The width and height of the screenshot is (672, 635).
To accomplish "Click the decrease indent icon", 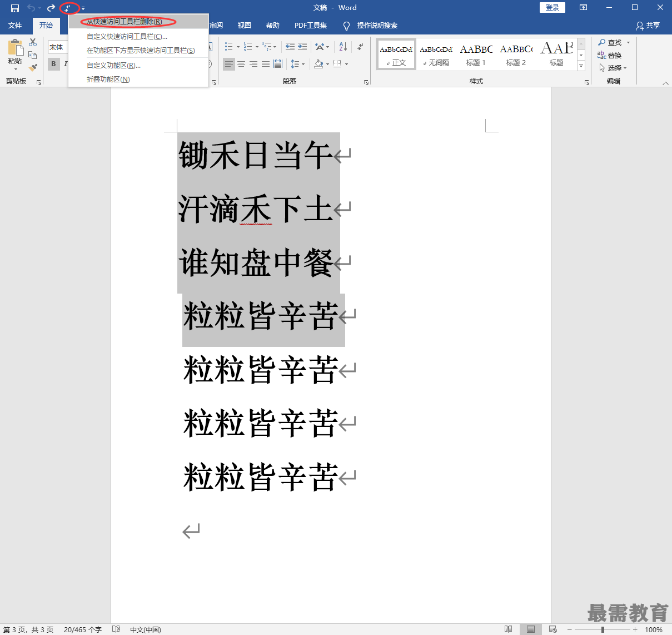I will 290,47.
